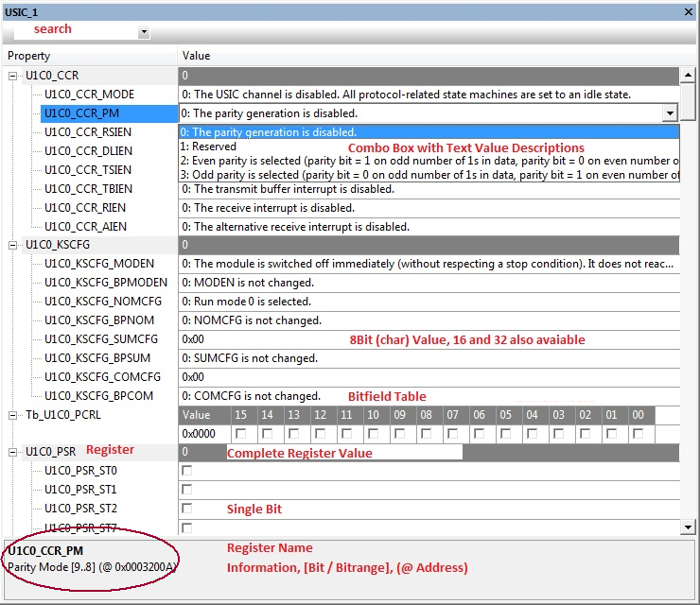Choose the '1: Reserved' parity option
700x605 pixels.
(x=208, y=147)
